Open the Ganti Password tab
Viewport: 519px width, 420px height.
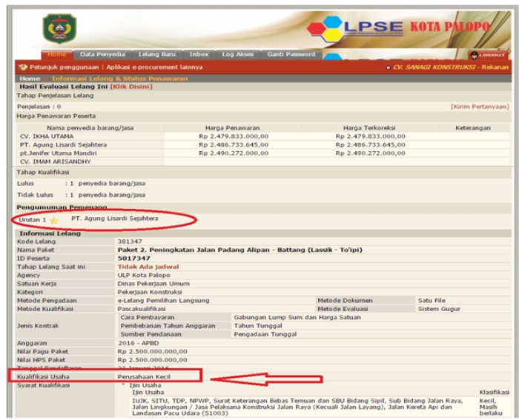pos(291,54)
